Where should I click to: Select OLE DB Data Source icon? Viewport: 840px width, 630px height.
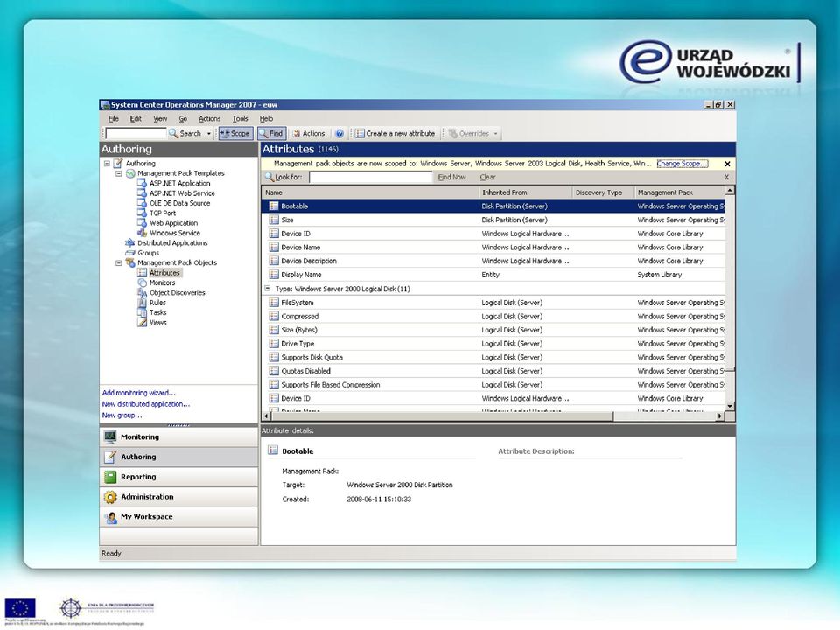point(142,203)
